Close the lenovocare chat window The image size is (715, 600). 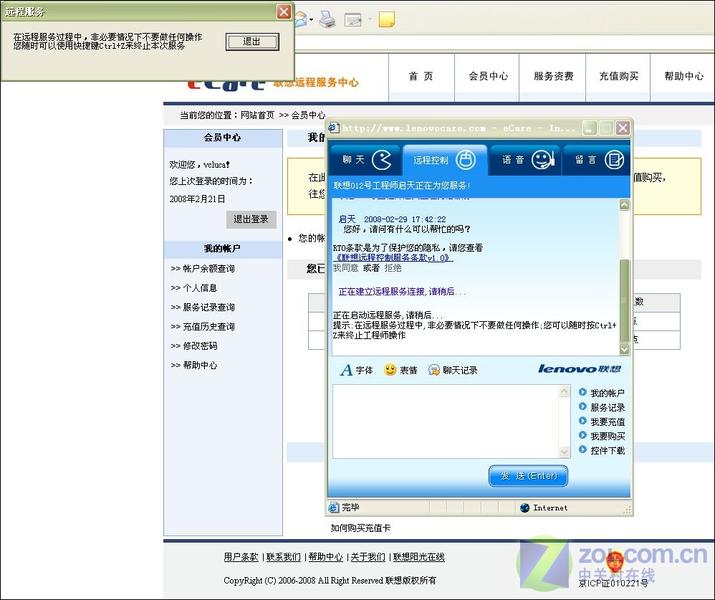623,129
